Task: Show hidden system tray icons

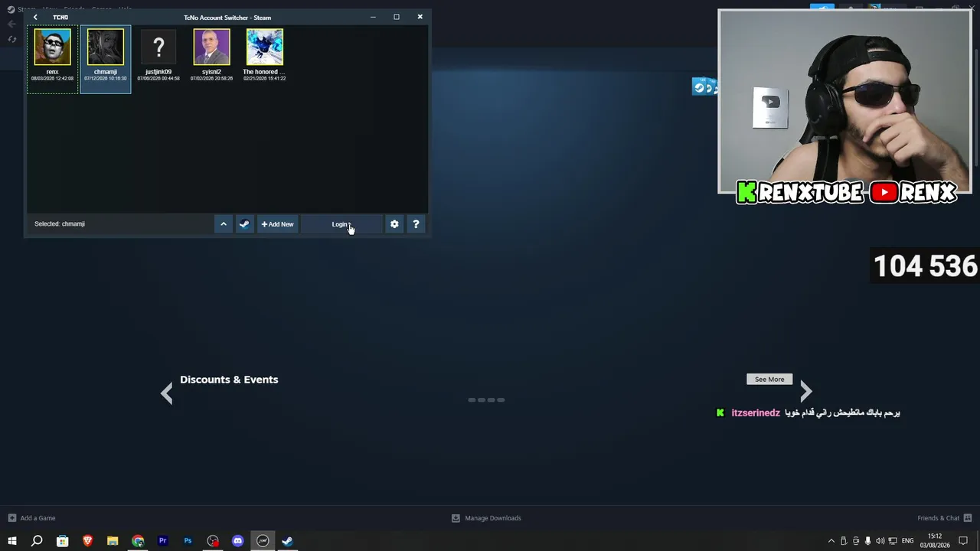Action: pyautogui.click(x=831, y=541)
